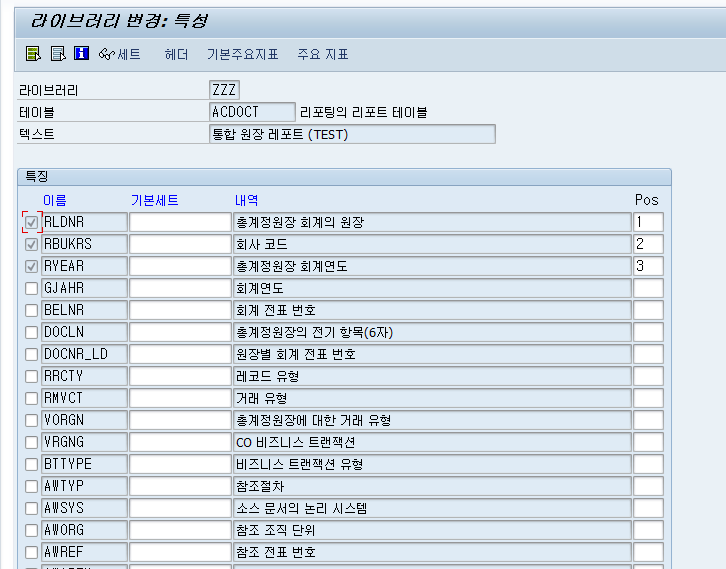Click the RLDNR name cell

coord(84,222)
